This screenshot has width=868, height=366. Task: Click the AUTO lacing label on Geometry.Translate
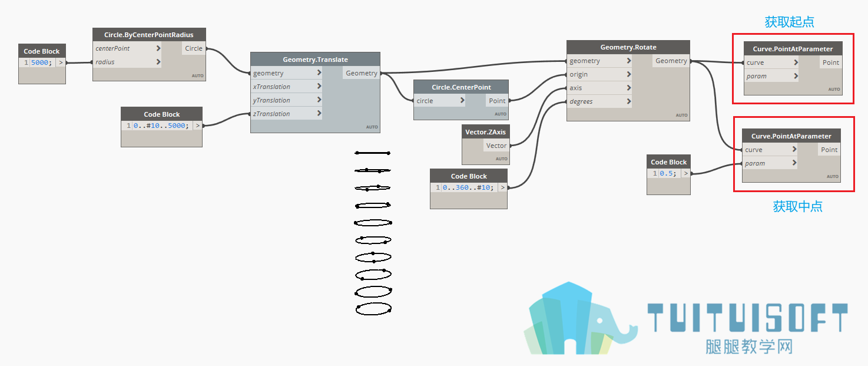(x=372, y=127)
